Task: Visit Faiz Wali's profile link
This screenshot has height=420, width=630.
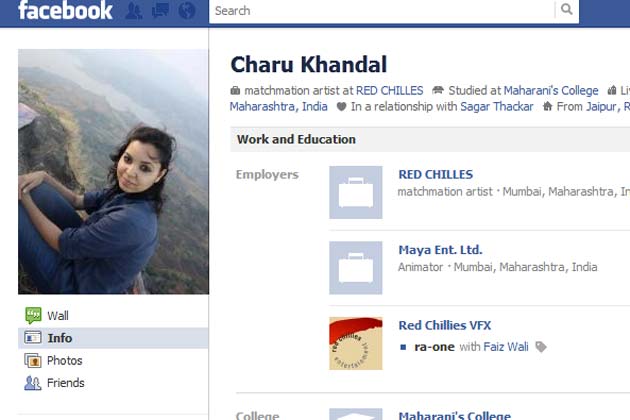Action: click(506, 347)
